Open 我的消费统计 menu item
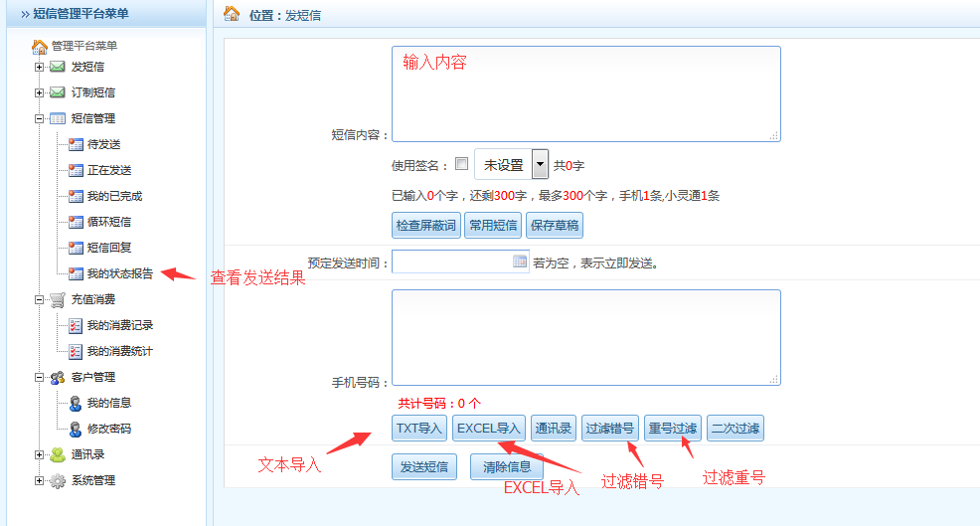 [x=120, y=352]
